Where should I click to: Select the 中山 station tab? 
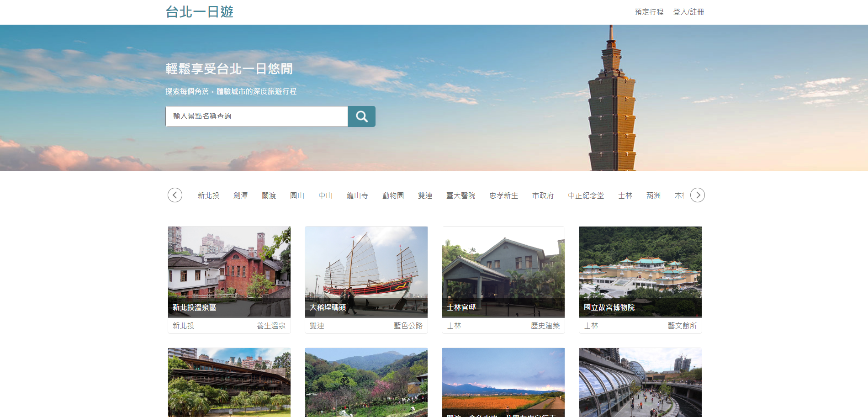point(326,195)
